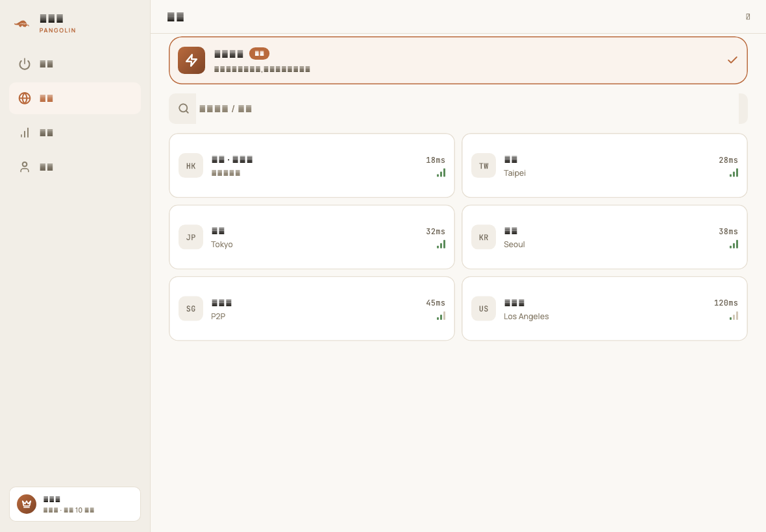Click the signal bars on Los Angeles node
The width and height of the screenshot is (766, 532).
(x=734, y=316)
